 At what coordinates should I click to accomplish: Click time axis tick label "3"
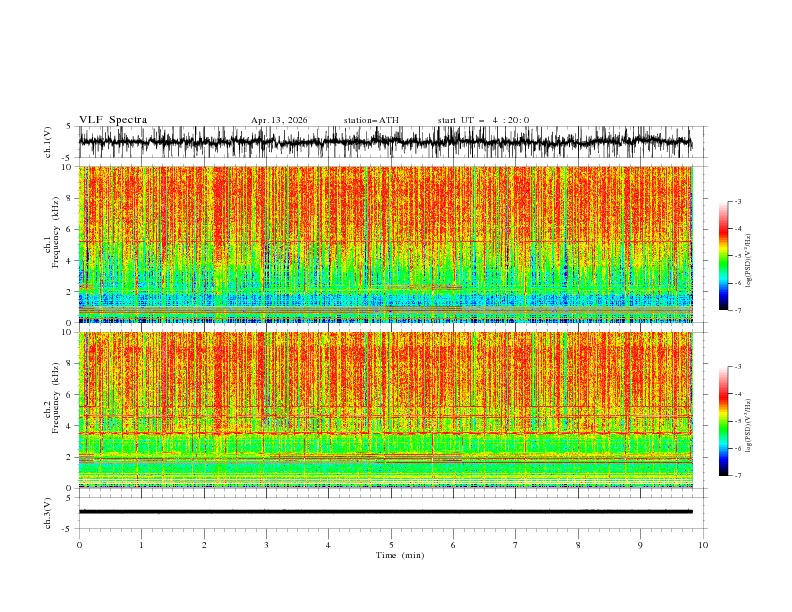pyautogui.click(x=267, y=545)
